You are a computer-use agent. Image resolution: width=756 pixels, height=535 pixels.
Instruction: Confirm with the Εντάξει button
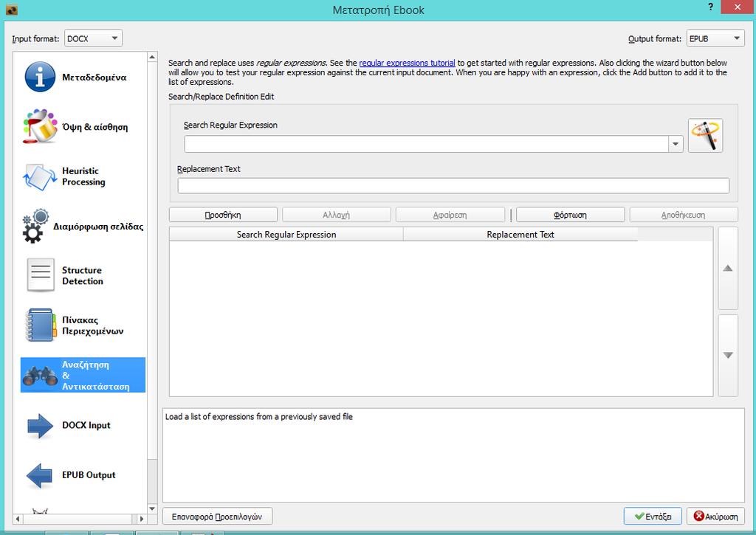tap(653, 517)
